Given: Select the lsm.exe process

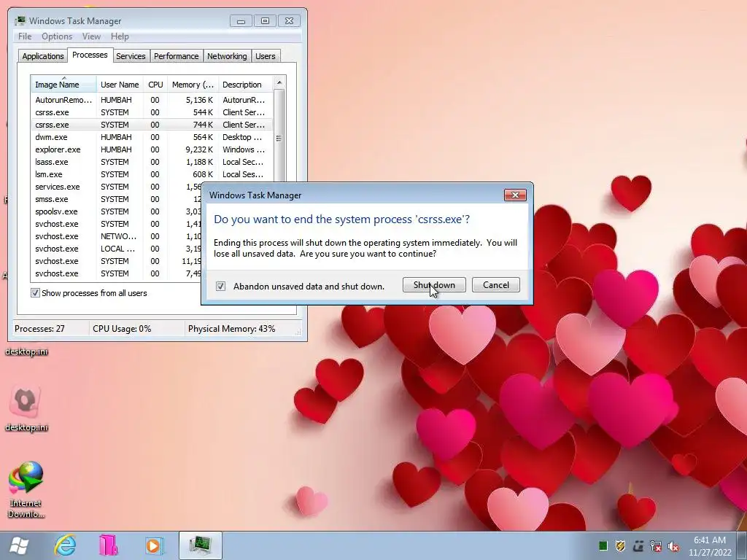Looking at the screenshot, I should point(152,174).
